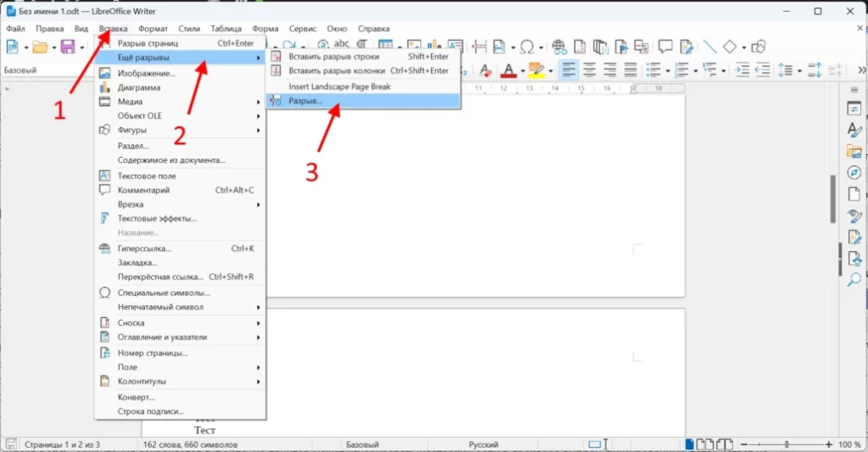Click the New document icon

(x=12, y=47)
